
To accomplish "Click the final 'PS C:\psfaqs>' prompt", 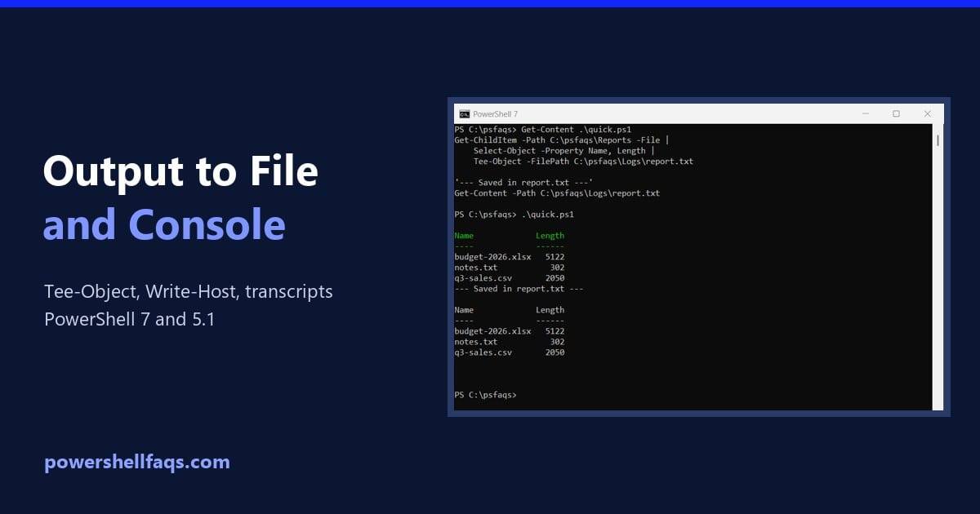I will pyautogui.click(x=485, y=395).
